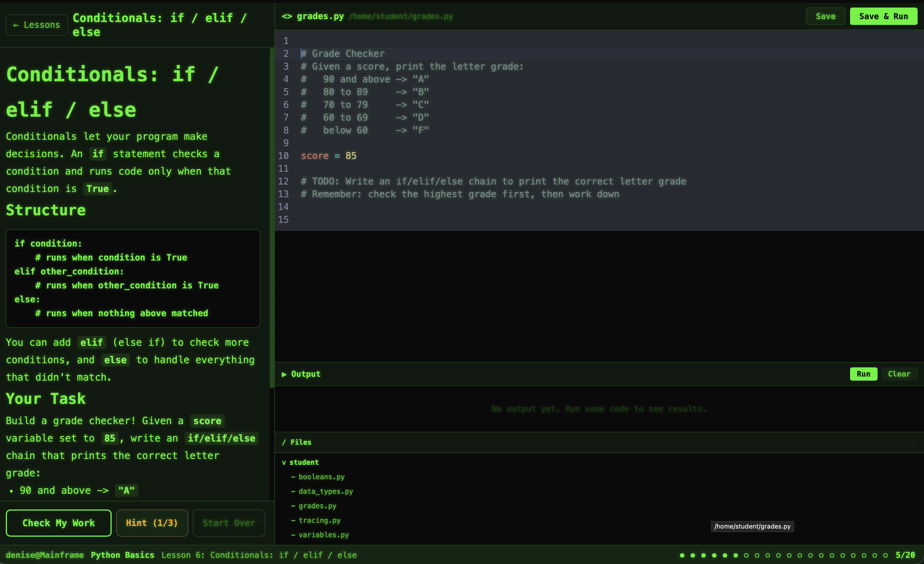Click the Save button in editor header
Screen dimensions: 924x564
(x=825, y=16)
